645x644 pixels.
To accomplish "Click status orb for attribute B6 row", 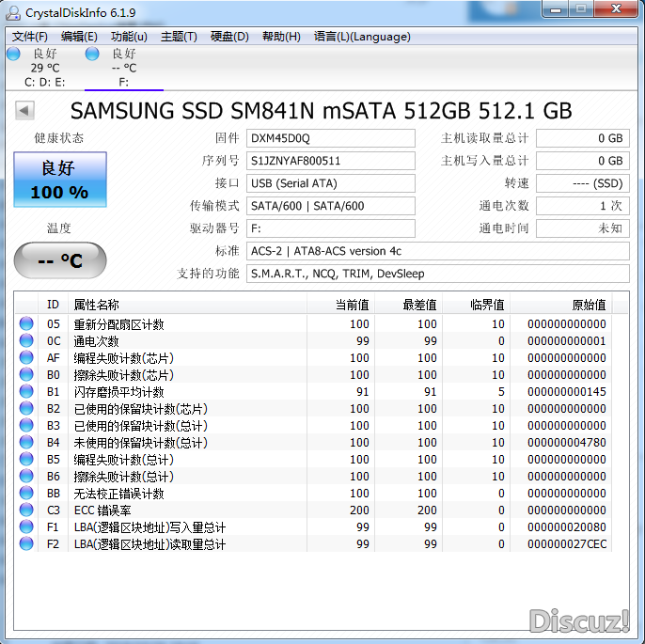I will click(26, 476).
